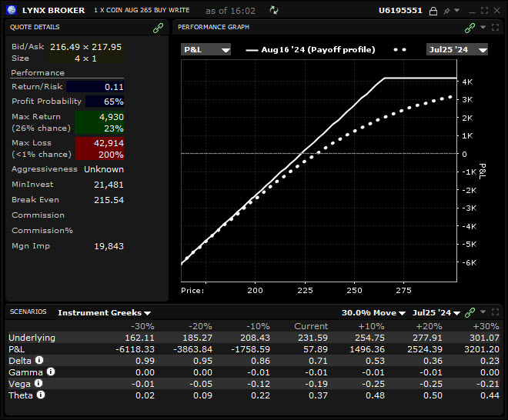Toggle the padlock icon next to account number
Viewport: 508px width, 420px height.
tap(433, 11)
